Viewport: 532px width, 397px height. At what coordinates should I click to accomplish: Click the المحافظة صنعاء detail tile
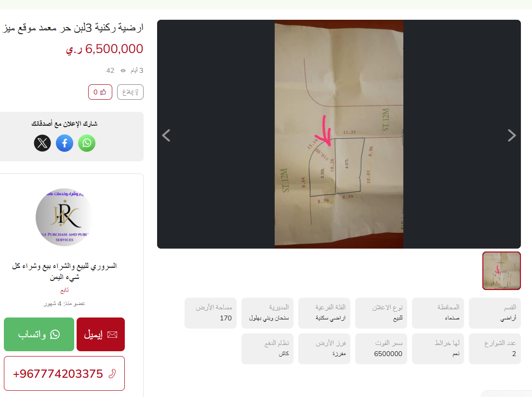[438, 313]
